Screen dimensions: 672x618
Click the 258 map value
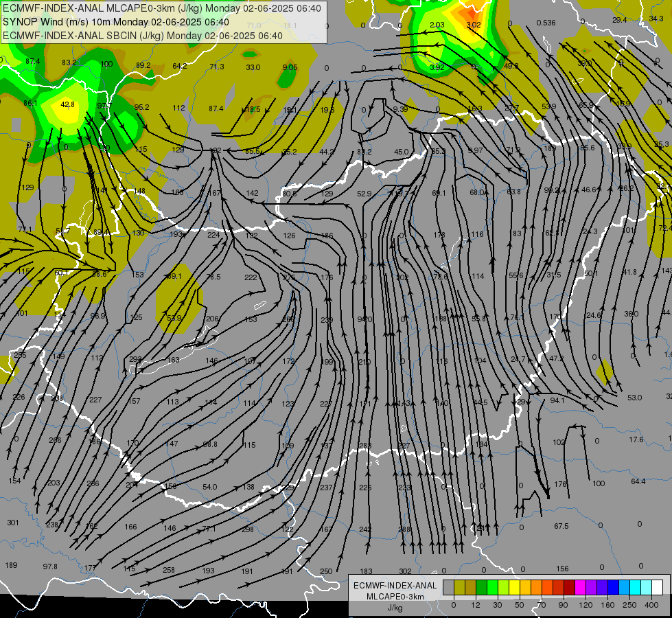[x=169, y=570]
